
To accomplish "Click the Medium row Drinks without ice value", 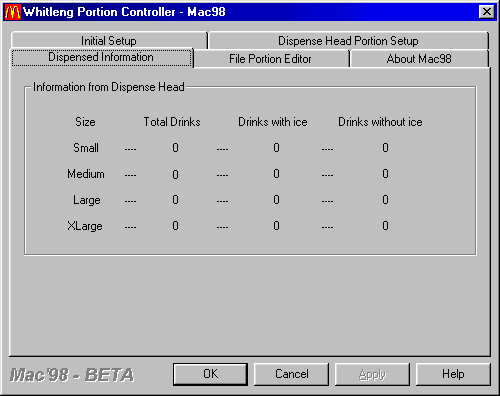I will click(385, 174).
